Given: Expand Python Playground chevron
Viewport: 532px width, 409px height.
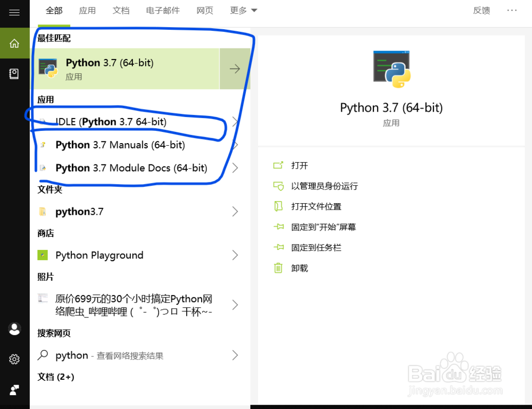Looking at the screenshot, I should click(x=235, y=255).
